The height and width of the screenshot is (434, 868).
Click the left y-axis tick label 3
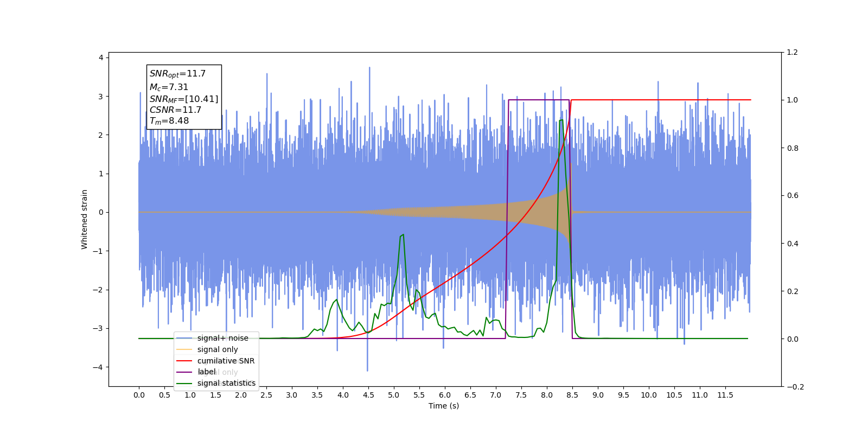(101, 97)
